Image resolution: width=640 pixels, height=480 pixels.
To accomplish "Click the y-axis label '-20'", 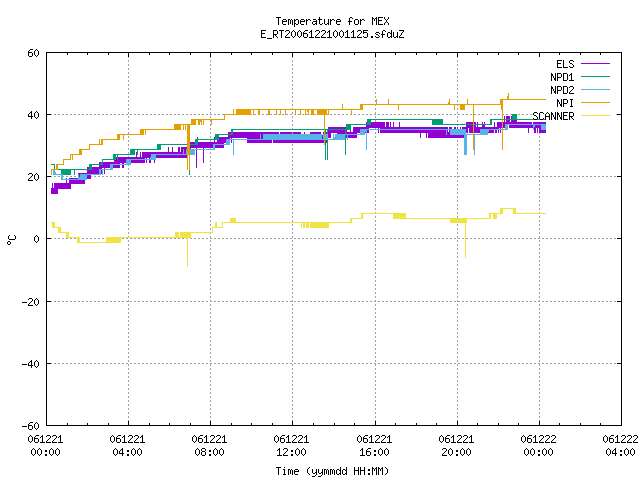I will pyautogui.click(x=31, y=302).
